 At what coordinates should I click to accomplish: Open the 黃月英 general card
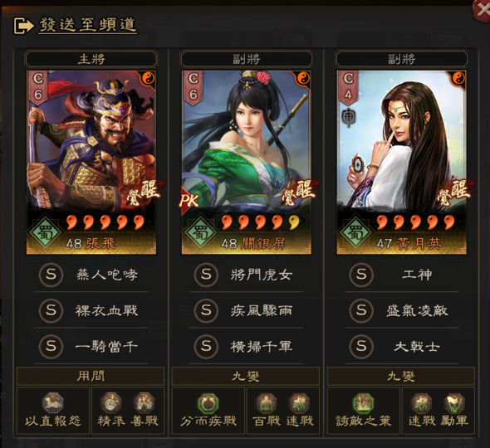[x=402, y=163]
